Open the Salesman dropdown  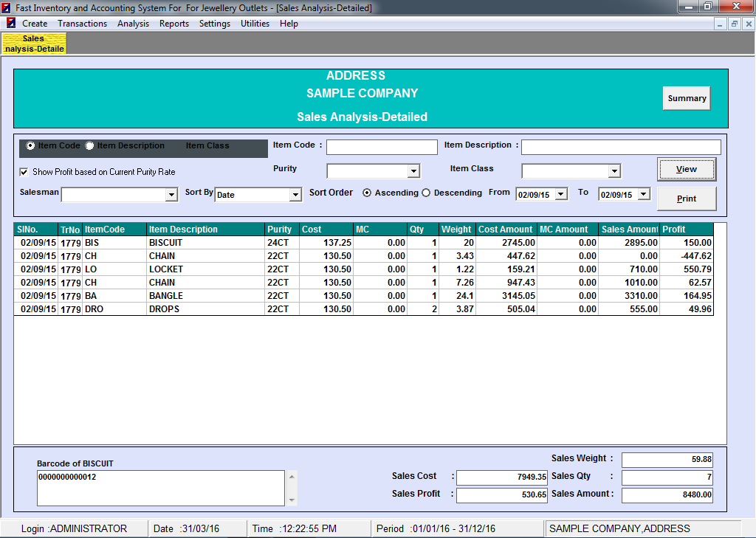point(171,195)
